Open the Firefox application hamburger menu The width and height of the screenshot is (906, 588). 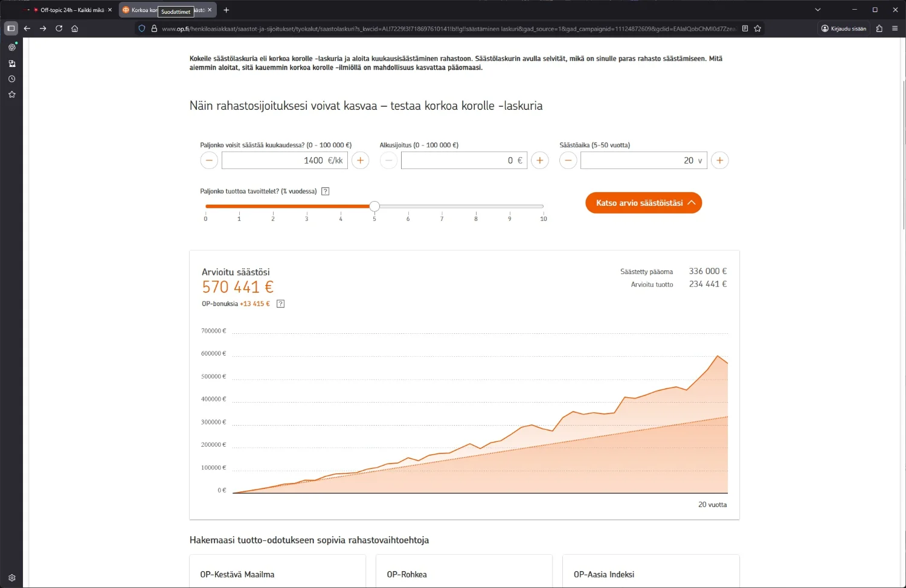click(x=895, y=28)
